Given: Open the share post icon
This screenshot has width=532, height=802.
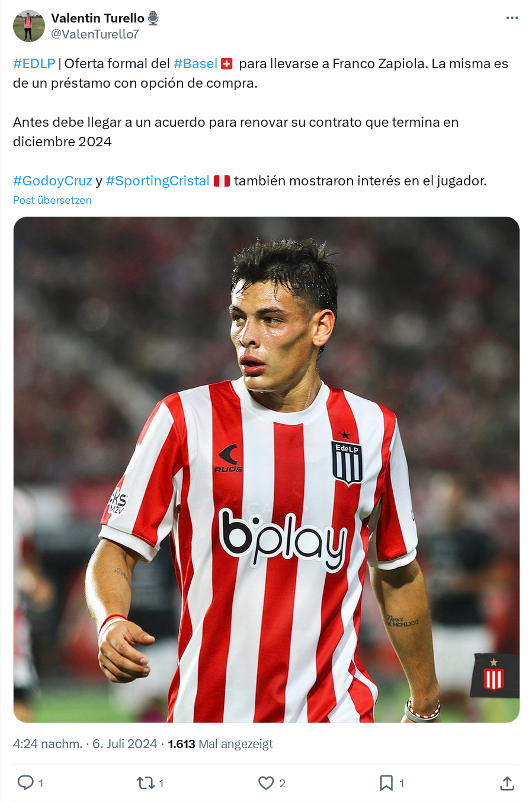Looking at the screenshot, I should 507,783.
